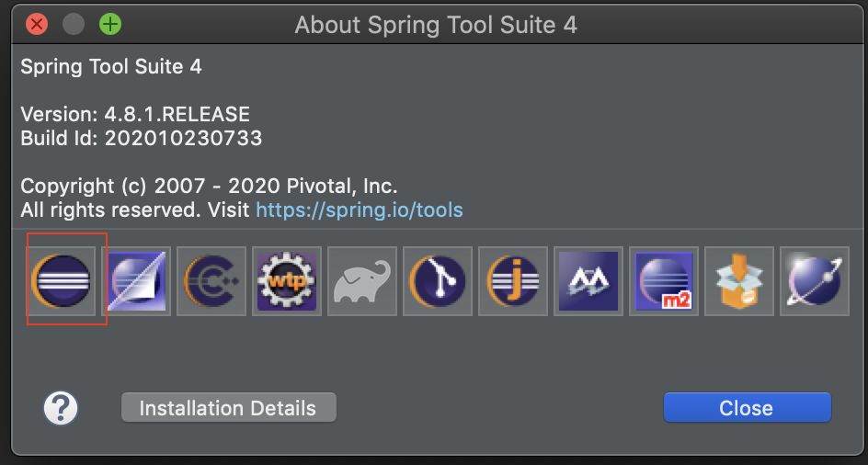Open help via question mark icon
This screenshot has height=465, width=868.
tap(61, 408)
